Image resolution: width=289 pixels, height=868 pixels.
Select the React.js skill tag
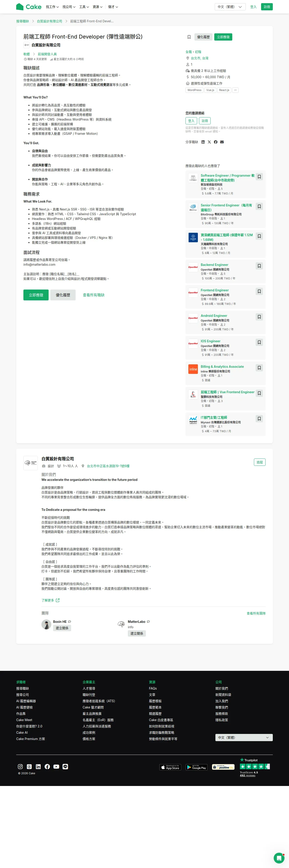224,90
